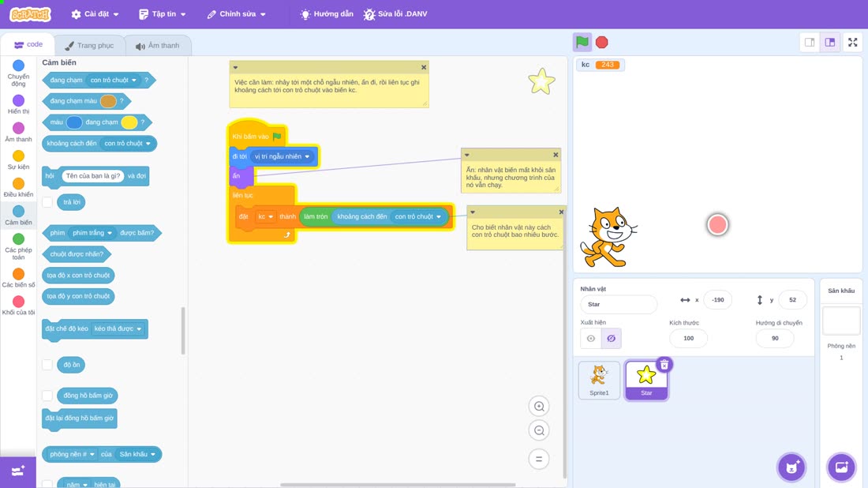Select the Chuyển động block category
868x488 pixels.
click(x=18, y=73)
